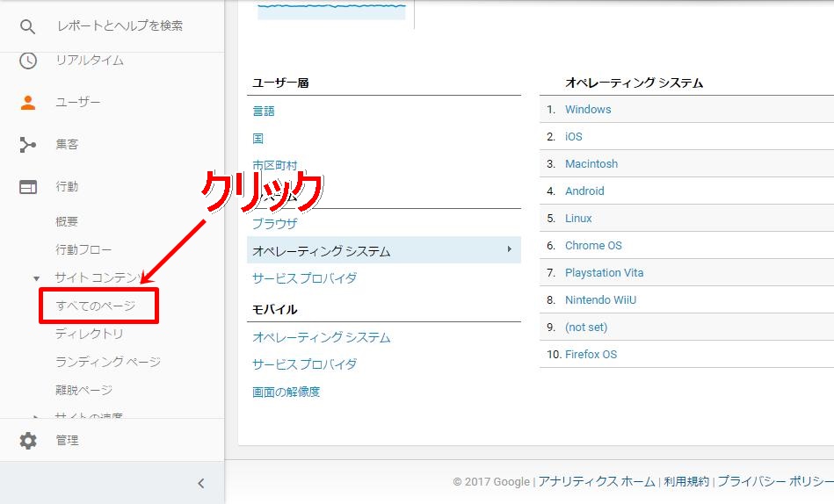Select the highlighted オペレーティング システム row
Image resolution: width=834 pixels, height=504 pixels.
(383, 250)
